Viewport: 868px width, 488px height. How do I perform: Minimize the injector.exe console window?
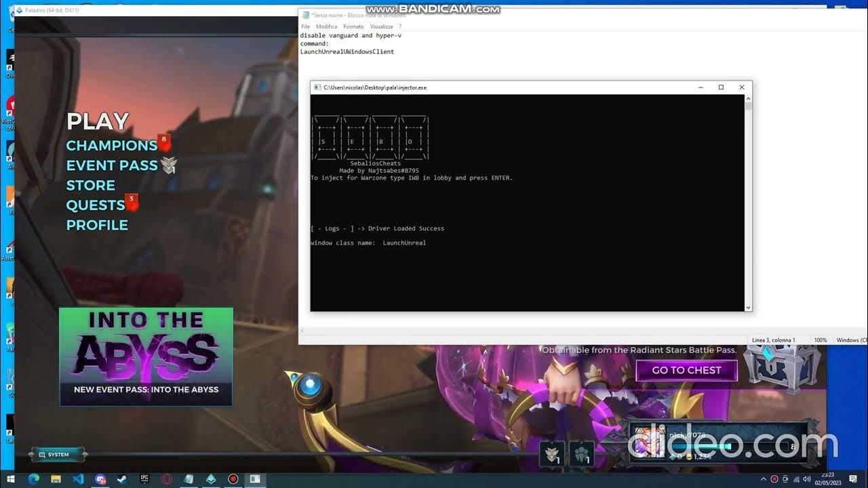701,87
